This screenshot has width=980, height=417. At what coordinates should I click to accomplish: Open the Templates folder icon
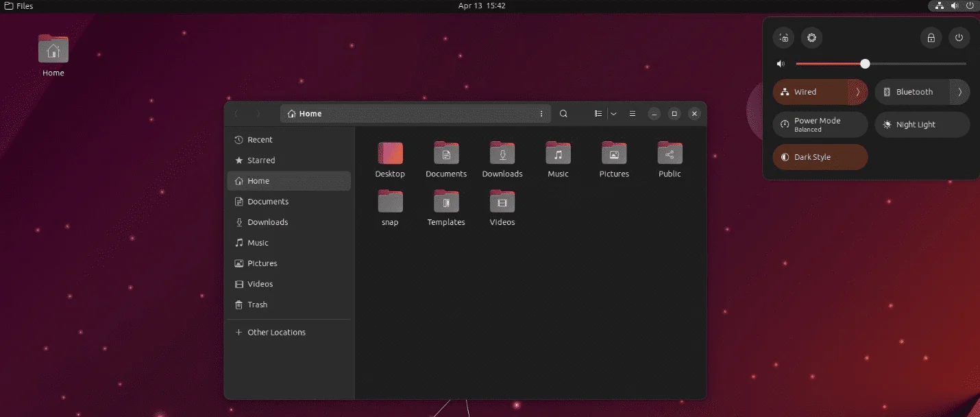(446, 201)
